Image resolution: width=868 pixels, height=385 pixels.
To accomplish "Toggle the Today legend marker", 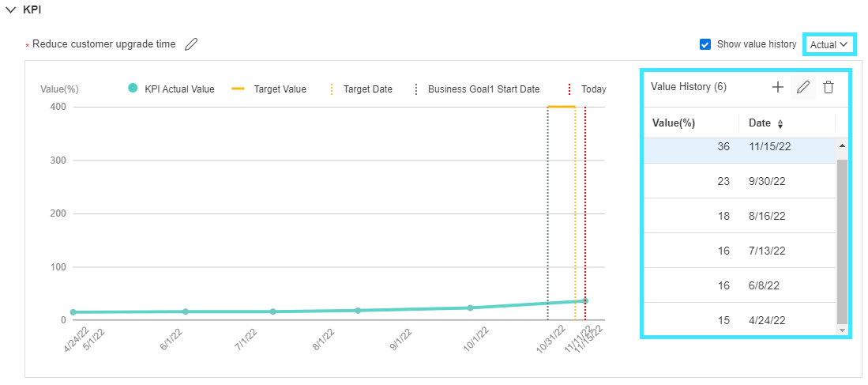I will (570, 89).
